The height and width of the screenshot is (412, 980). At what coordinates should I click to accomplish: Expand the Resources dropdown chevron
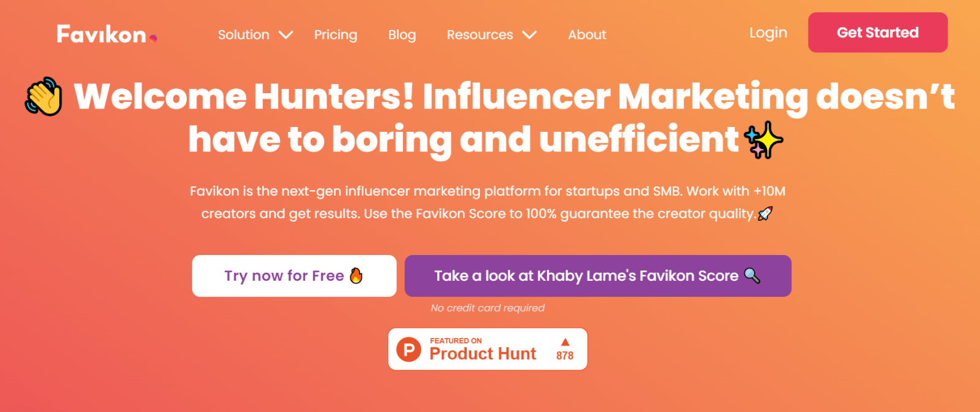point(529,35)
